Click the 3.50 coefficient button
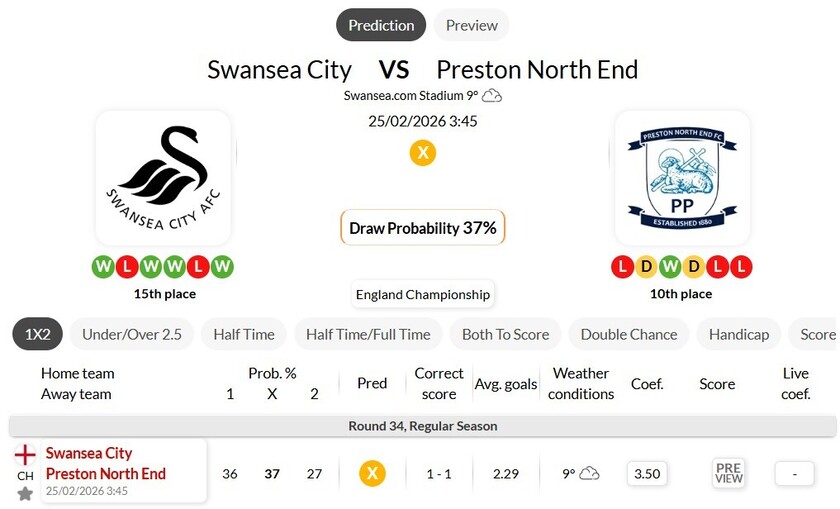Image resolution: width=840 pixels, height=509 pixels. pos(647,473)
